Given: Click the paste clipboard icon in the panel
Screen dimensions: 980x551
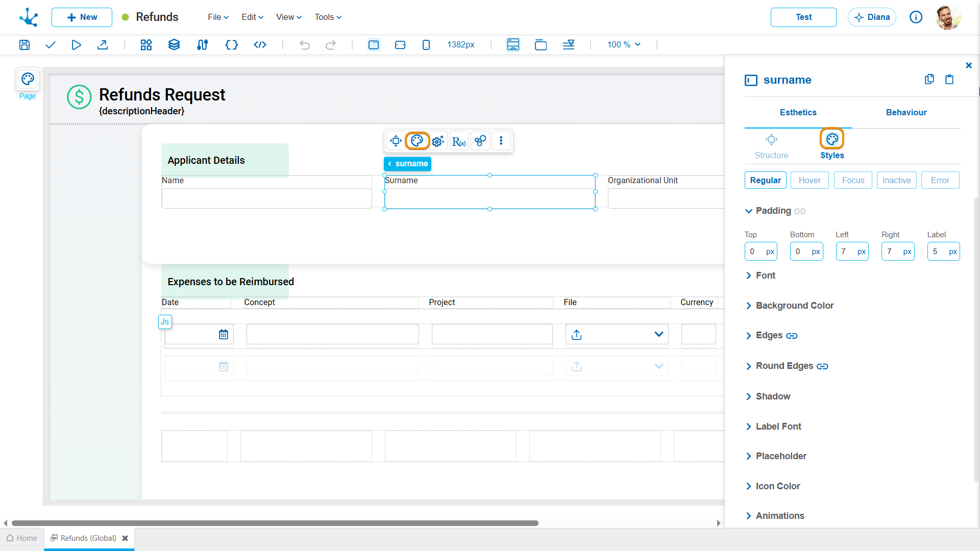Looking at the screenshot, I should pos(949,79).
